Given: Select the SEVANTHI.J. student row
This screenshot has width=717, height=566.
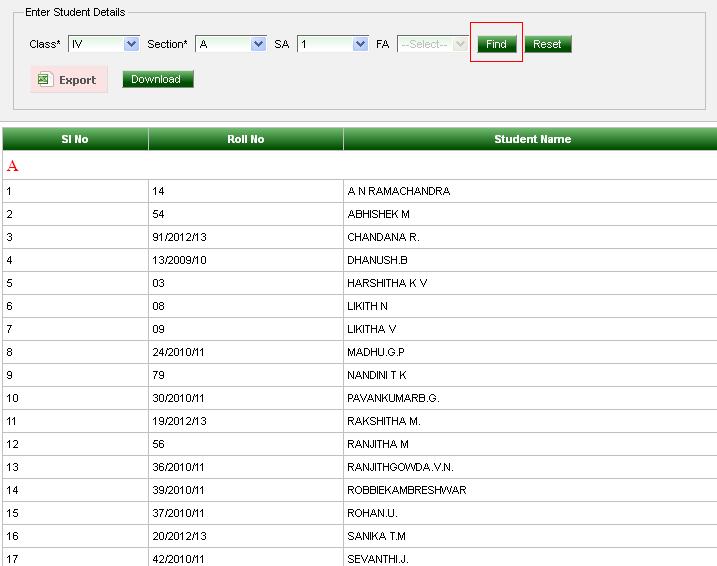Looking at the screenshot, I should click(x=378, y=559).
